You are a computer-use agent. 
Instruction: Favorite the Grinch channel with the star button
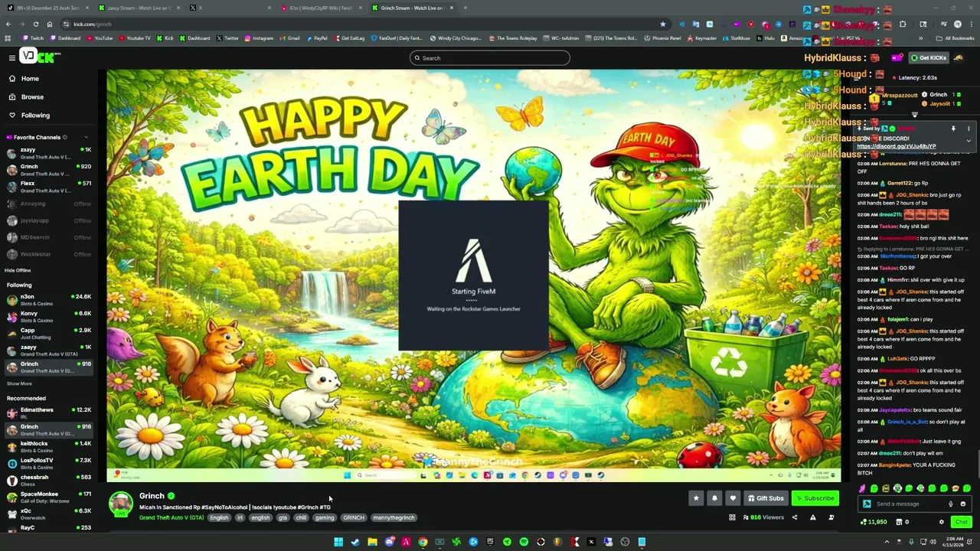point(696,498)
